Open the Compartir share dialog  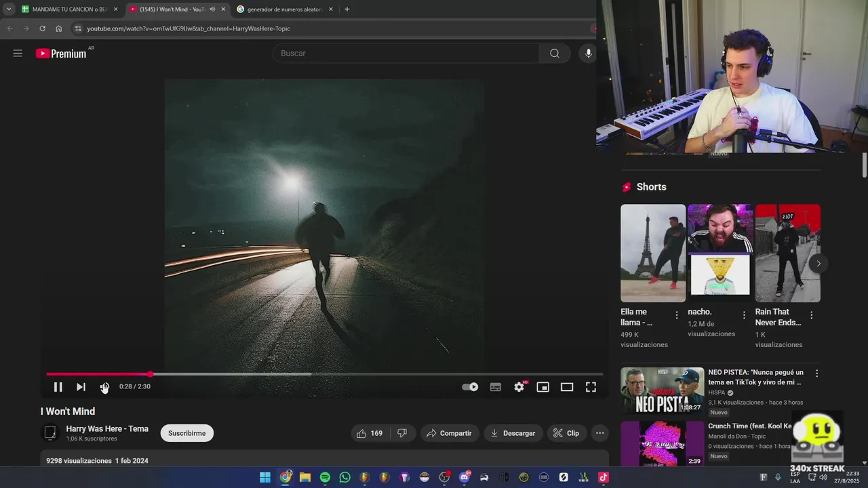450,433
